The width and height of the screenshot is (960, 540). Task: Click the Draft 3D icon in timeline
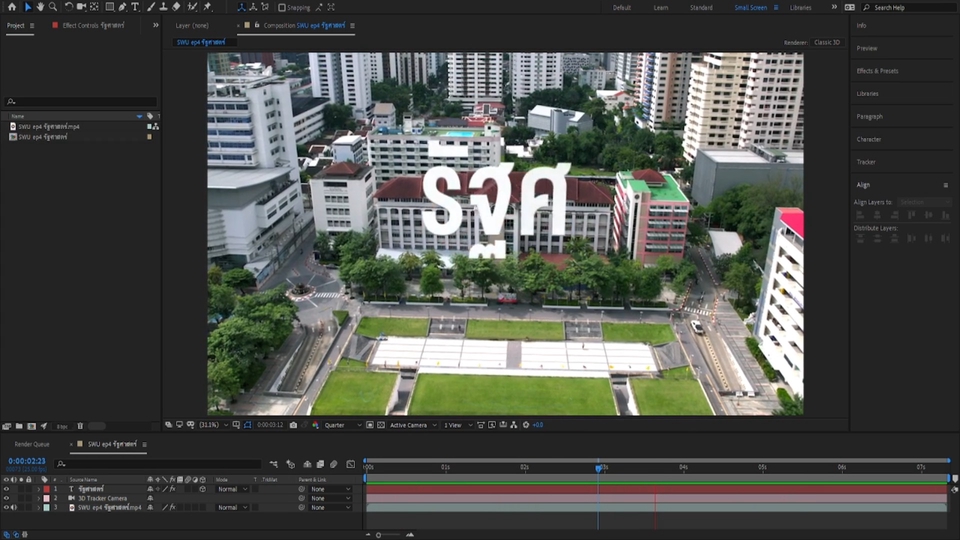point(290,465)
